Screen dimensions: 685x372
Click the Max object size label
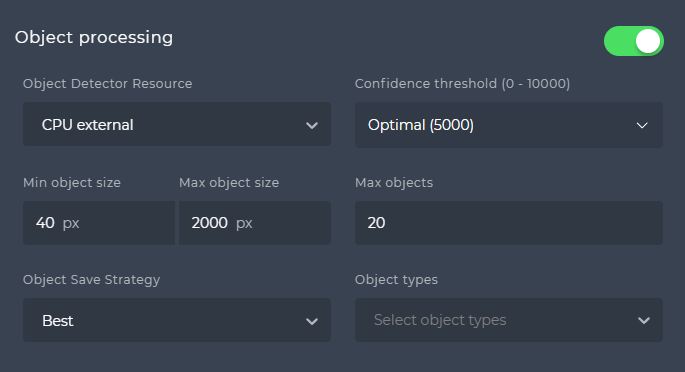229,183
